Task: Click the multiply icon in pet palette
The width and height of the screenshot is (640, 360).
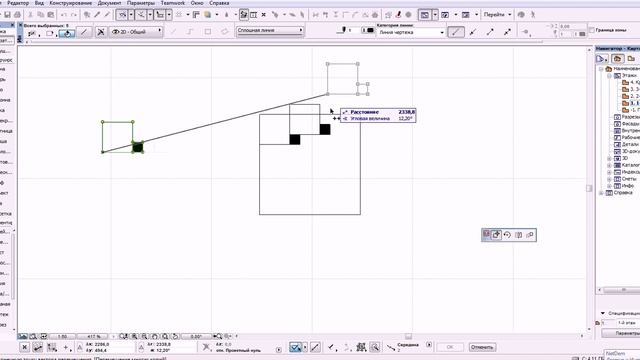Action: pos(530,235)
